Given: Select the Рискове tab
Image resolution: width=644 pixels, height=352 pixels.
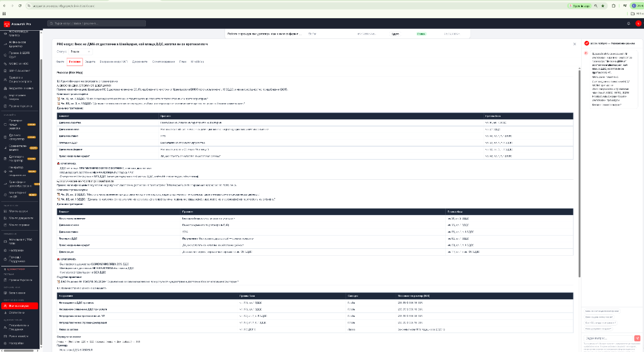Looking at the screenshot, I should 75,62.
